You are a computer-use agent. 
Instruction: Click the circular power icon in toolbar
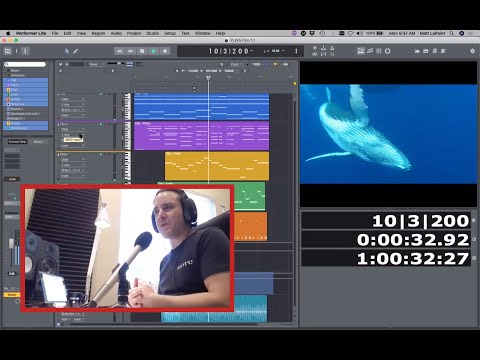point(388,51)
